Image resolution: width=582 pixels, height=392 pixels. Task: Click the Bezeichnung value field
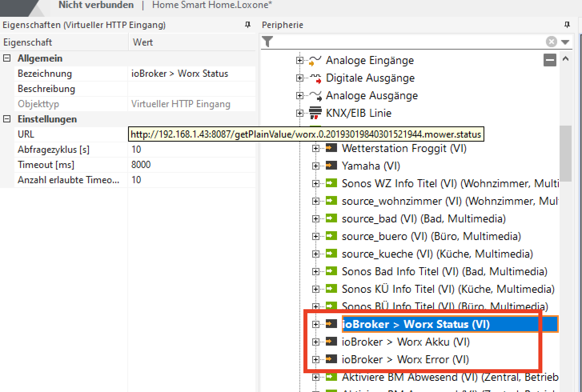click(191, 74)
